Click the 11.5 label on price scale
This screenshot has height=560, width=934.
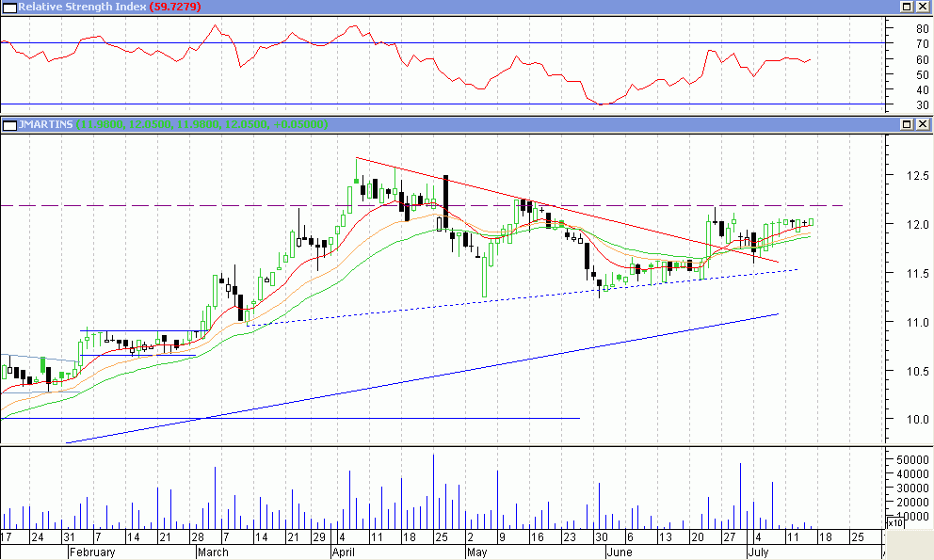click(917, 274)
